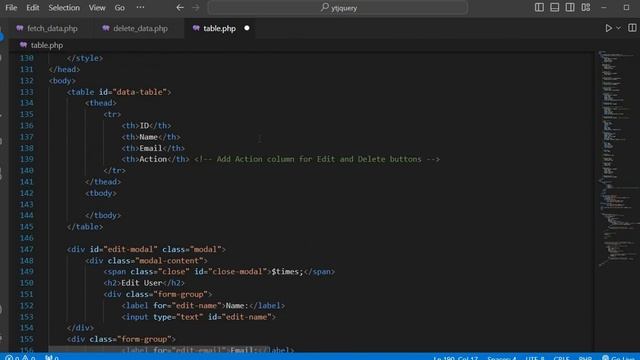The image size is (640, 360).
Task: Open the Edit menu
Action: [33, 8]
